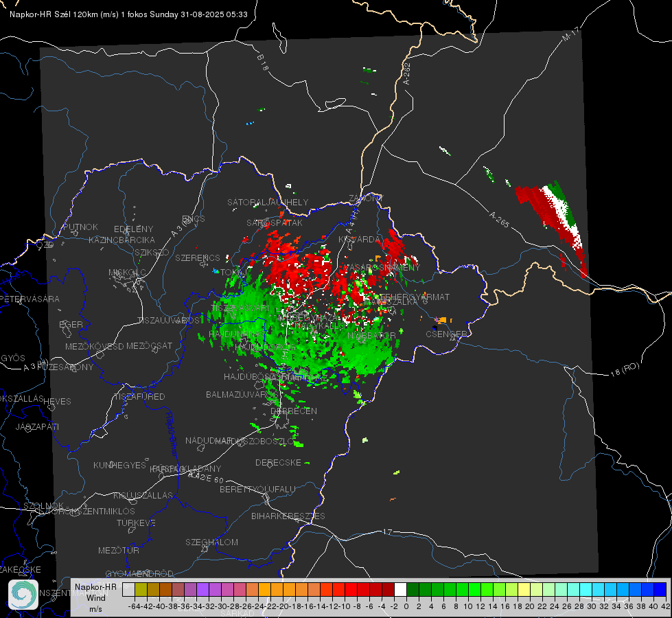
Task: Click the deep blue swatch between 40 and 42
Action: (660, 589)
